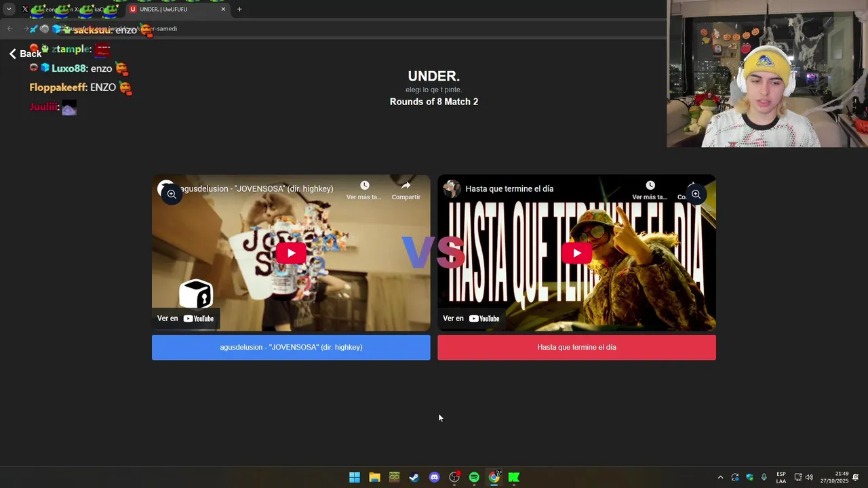This screenshot has width=868, height=488.
Task: Click the microphone tray icon
Action: pos(764,477)
